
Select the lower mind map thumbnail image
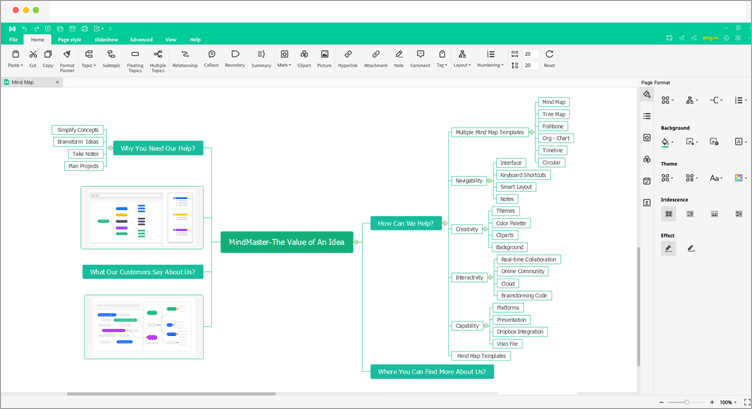(144, 327)
